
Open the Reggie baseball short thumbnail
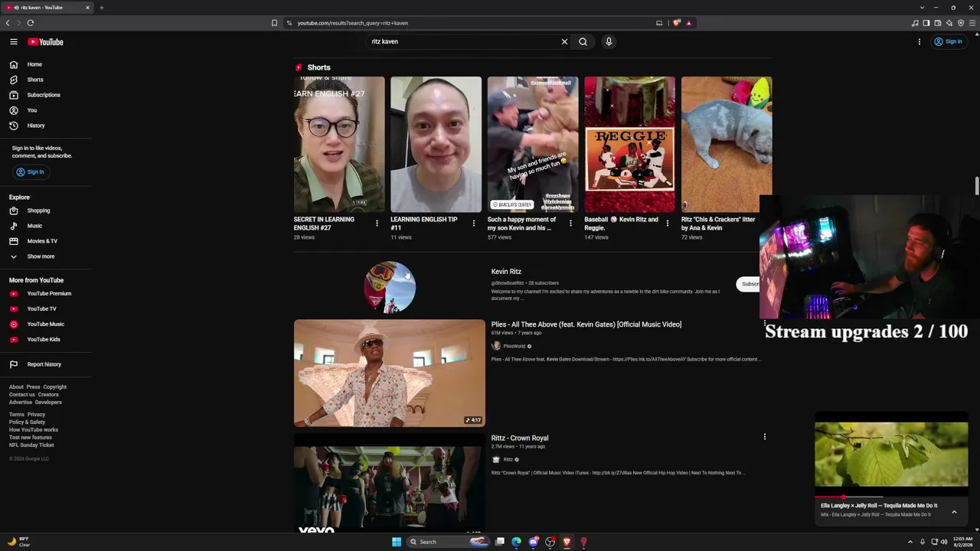[x=629, y=145]
